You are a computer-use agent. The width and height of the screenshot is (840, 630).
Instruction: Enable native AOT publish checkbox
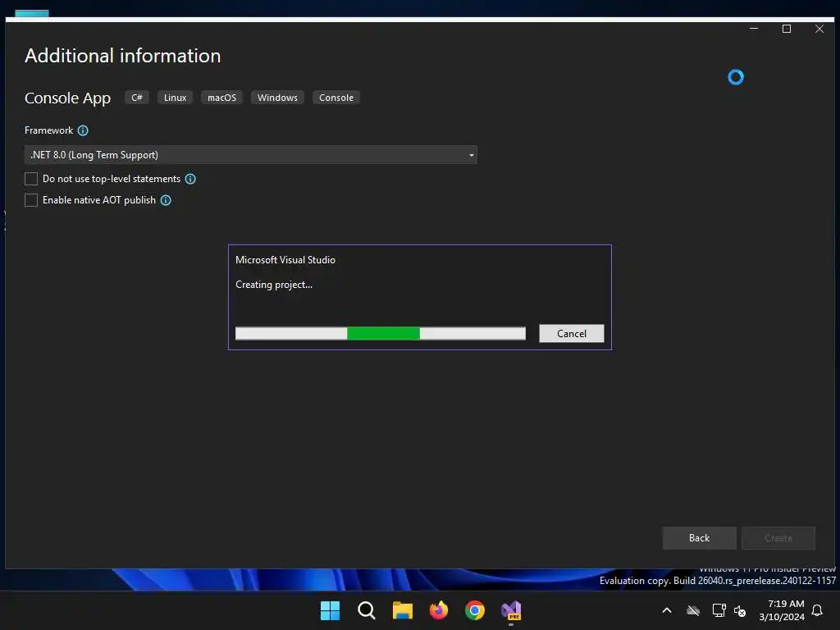click(31, 200)
